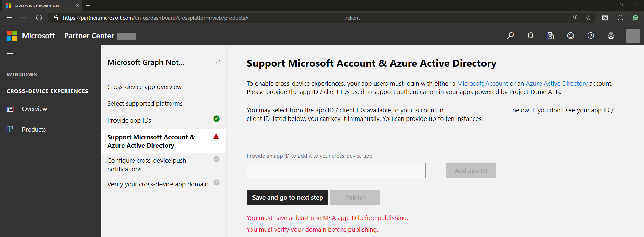Open the Windows section in sidebar
Screen dimensions: 644x237
tap(22, 74)
